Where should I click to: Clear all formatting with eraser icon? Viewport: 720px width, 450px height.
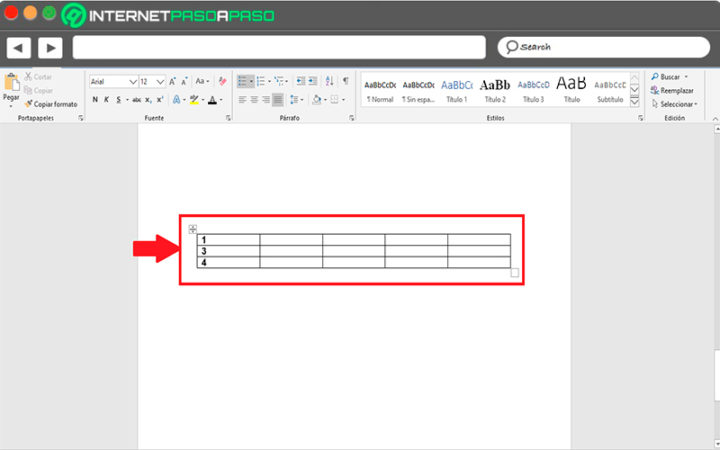click(223, 81)
